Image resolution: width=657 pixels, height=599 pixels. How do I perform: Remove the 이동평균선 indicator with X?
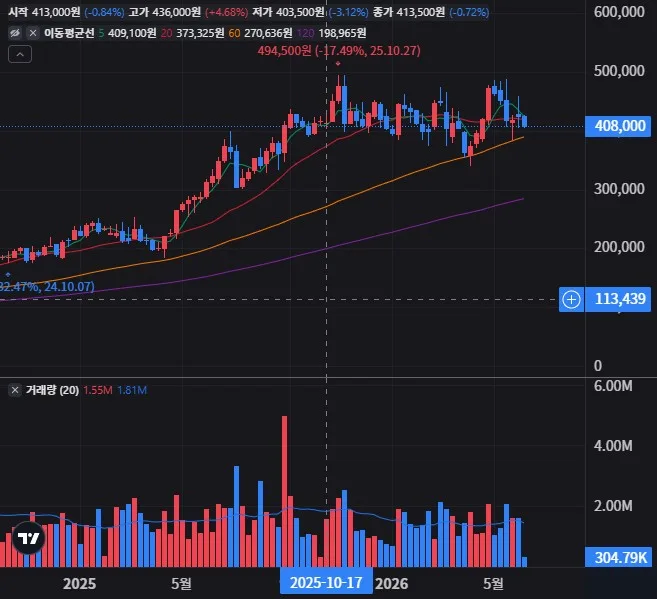(33, 33)
